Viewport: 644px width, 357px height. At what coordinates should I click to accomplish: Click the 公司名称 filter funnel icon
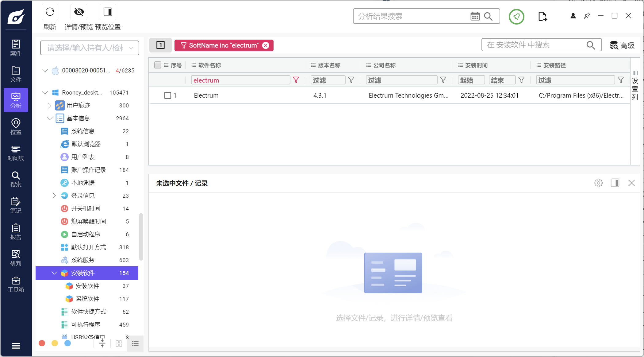[443, 80]
